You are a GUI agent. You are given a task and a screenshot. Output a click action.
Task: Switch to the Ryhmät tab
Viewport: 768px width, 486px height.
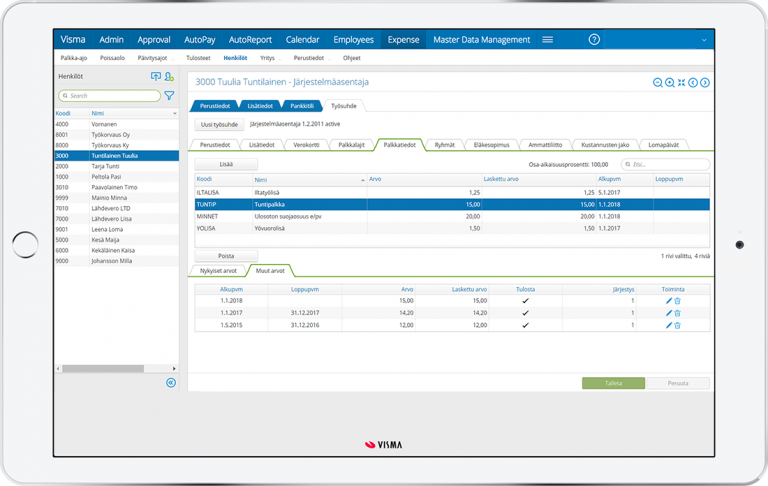(445, 145)
